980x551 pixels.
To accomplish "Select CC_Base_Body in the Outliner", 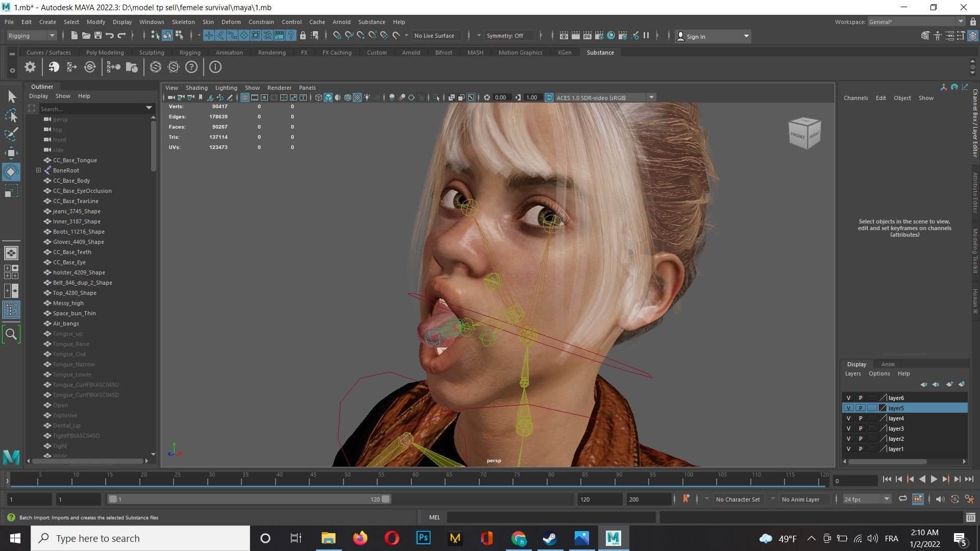I will click(x=71, y=181).
